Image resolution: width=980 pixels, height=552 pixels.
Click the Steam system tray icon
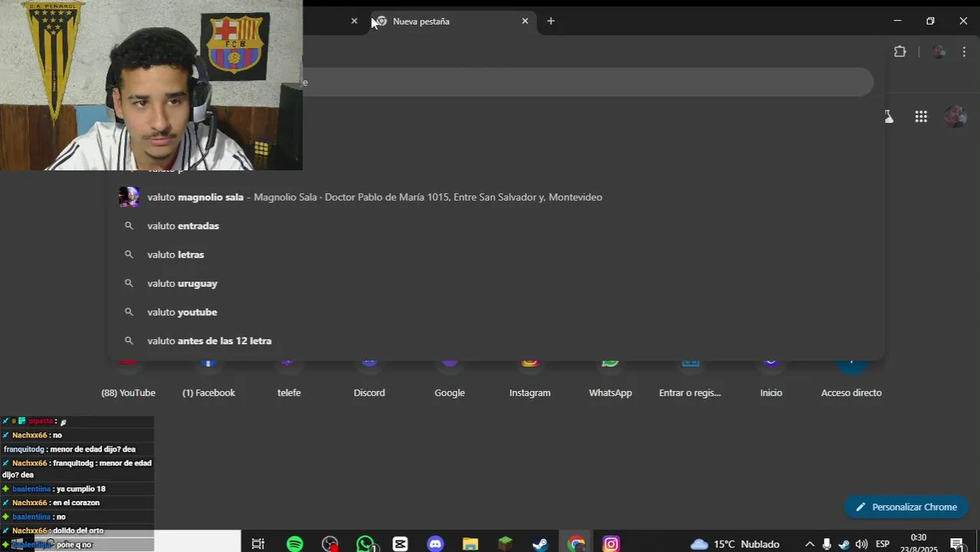pos(844,544)
